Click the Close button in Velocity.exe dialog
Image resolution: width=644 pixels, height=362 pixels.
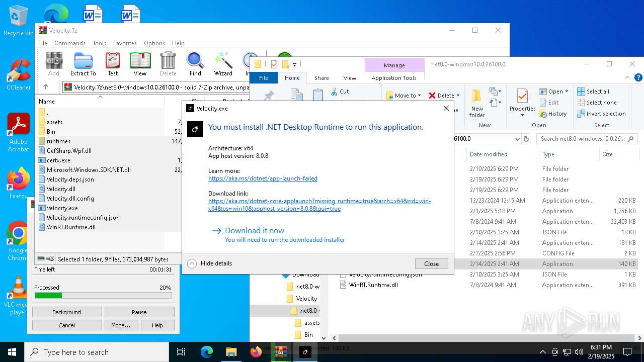pyautogui.click(x=431, y=263)
